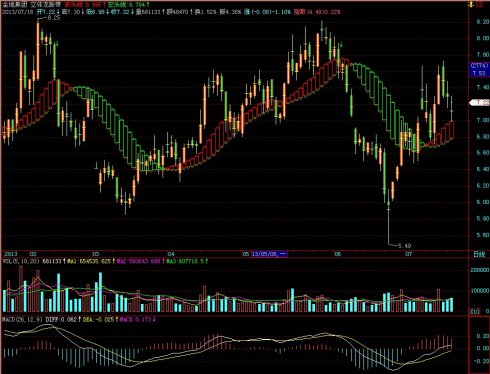Click the 换1.52% turnover rate

point(205,12)
